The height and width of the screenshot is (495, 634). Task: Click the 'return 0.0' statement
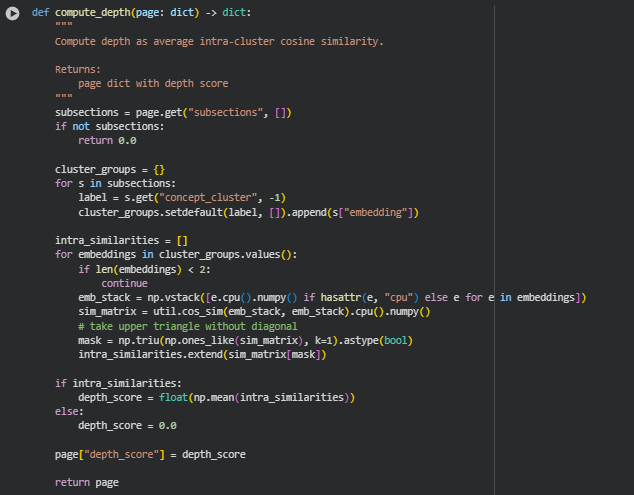(107, 141)
